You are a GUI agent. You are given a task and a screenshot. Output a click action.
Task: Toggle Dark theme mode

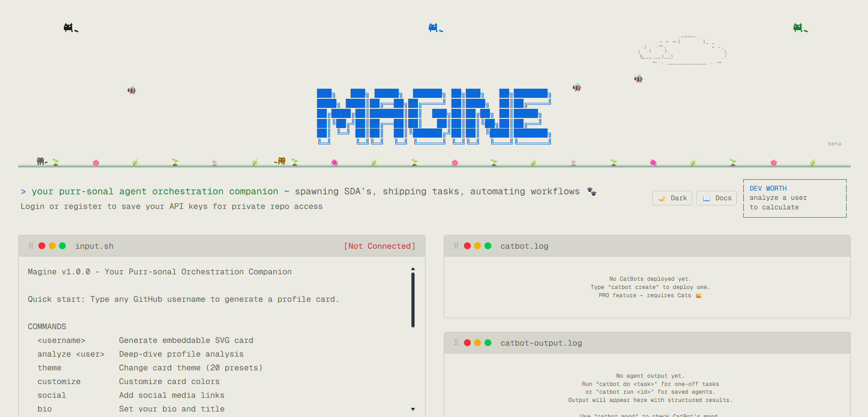click(672, 198)
